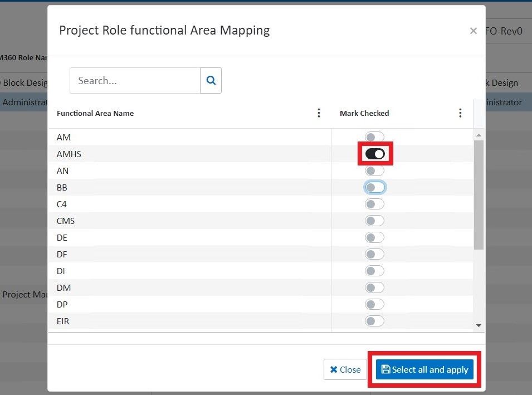Toggle on the CMS functional area
532x395 pixels.
click(x=374, y=221)
